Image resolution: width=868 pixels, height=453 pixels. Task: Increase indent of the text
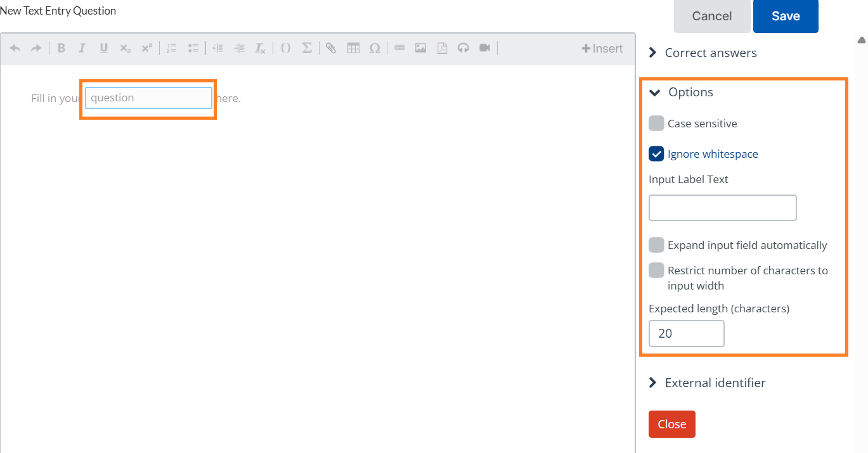(x=239, y=48)
